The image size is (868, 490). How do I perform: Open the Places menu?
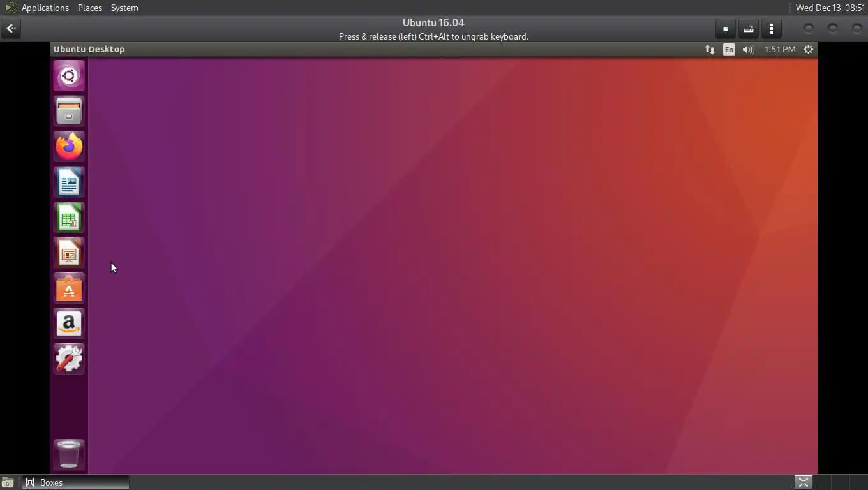click(x=90, y=8)
